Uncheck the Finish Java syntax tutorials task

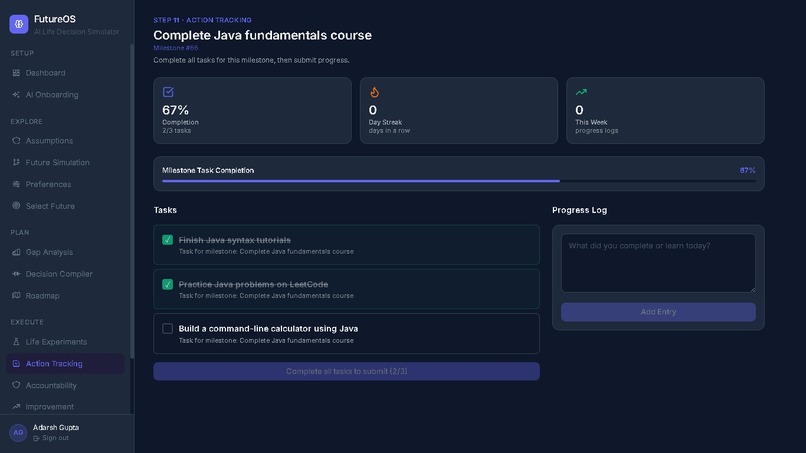(168, 240)
